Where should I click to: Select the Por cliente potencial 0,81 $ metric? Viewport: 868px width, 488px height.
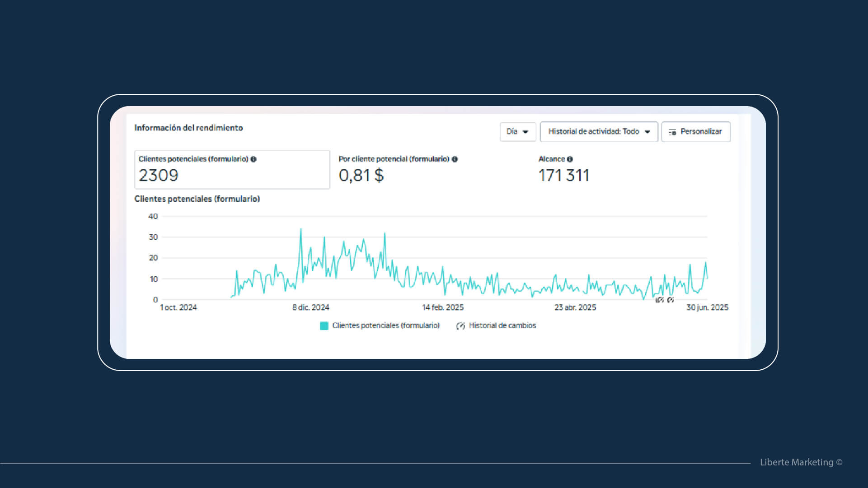(x=398, y=170)
